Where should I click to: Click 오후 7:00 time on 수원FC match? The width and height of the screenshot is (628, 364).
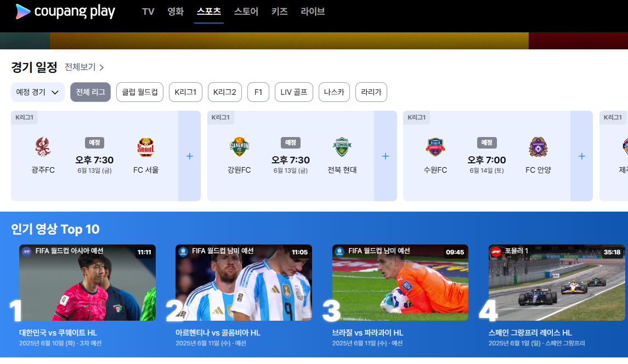(486, 160)
